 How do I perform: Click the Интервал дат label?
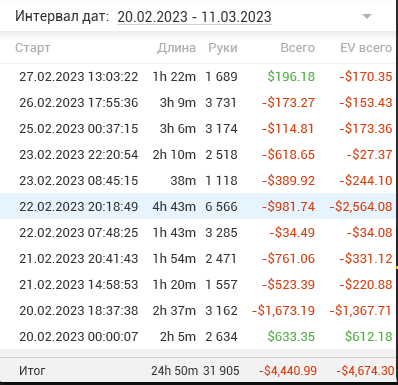(62, 16)
